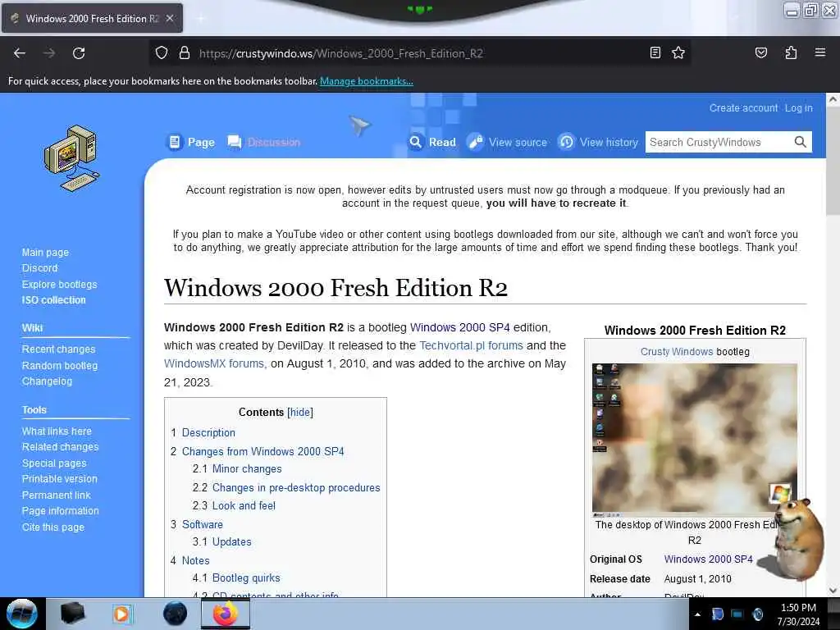Open ISO collection sidebar link
840x630 pixels.
(53, 300)
